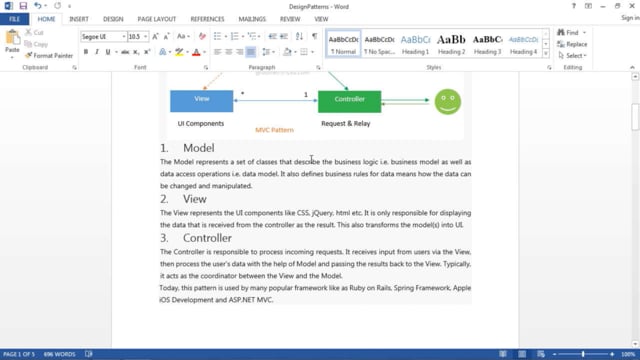Image resolution: width=640 pixels, height=360 pixels.
Task: Click Sign in link
Action: pyautogui.click(x=630, y=18)
